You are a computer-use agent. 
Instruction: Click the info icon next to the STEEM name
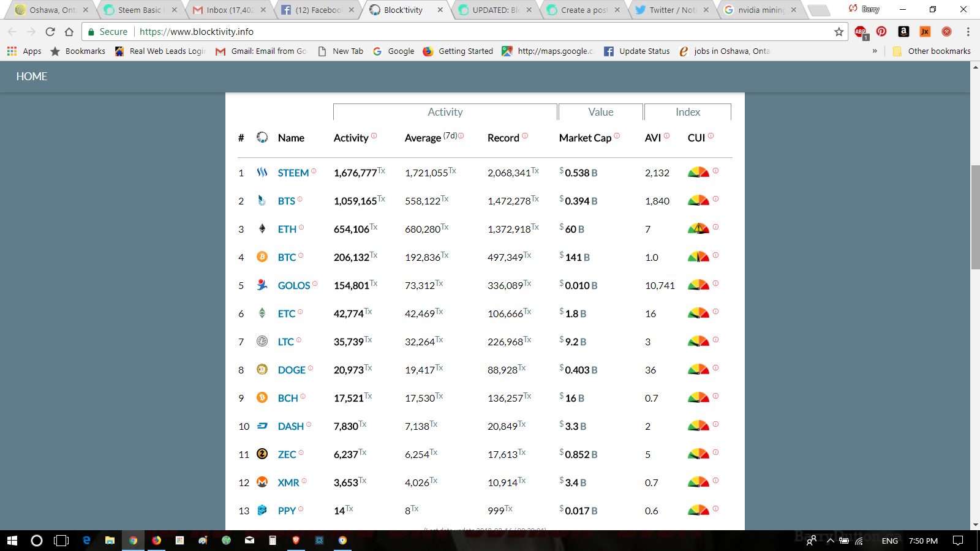314,171
